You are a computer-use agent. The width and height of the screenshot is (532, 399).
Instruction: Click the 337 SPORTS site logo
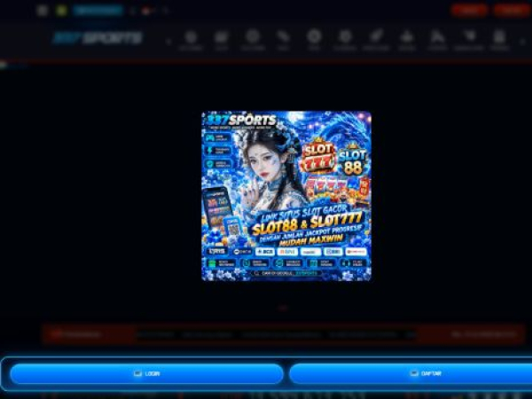click(x=98, y=38)
